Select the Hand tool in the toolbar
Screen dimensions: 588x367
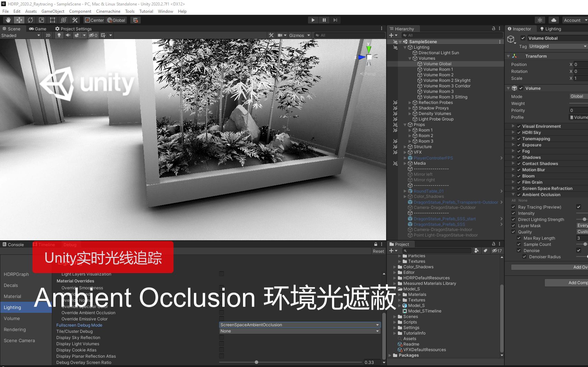click(x=8, y=20)
